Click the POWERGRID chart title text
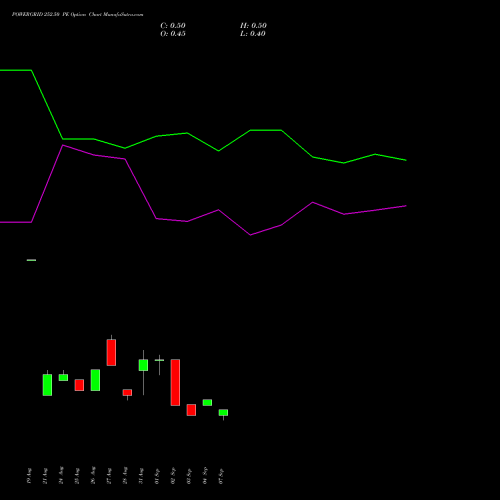This screenshot has width=500, height=500. pos(78,14)
